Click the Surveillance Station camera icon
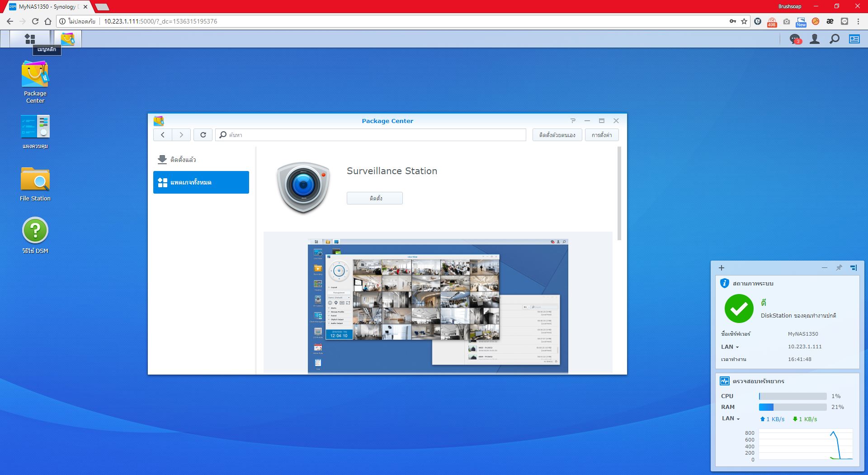Screen dimensions: 868x475 click(303, 187)
